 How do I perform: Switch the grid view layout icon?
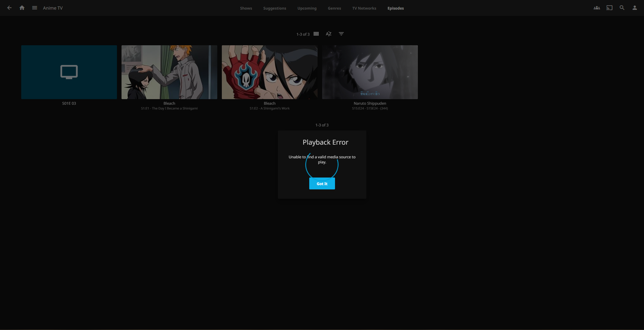[316, 34]
